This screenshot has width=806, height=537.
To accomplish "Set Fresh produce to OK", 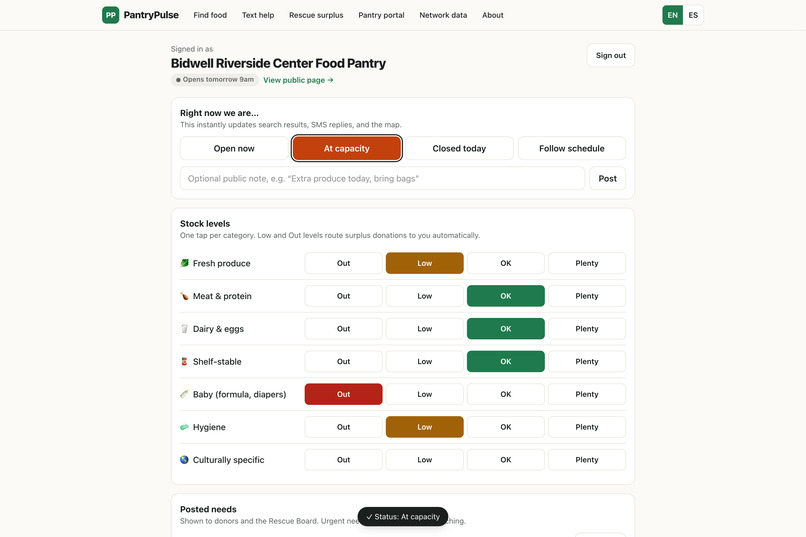I will coord(506,263).
